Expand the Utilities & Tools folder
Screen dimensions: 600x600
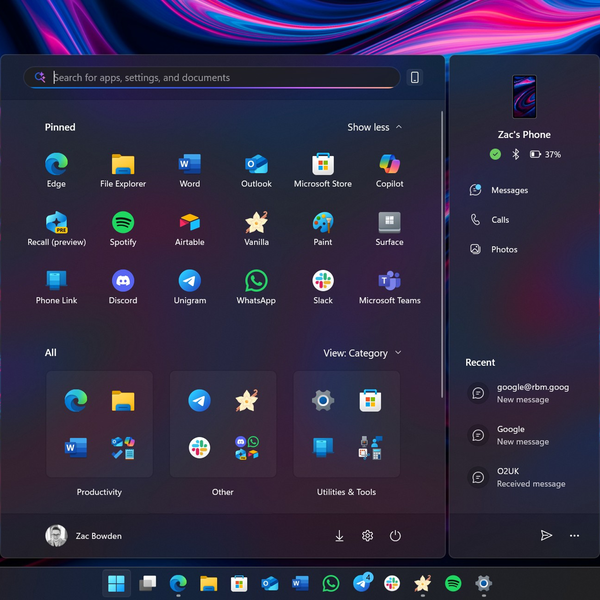coord(346,424)
